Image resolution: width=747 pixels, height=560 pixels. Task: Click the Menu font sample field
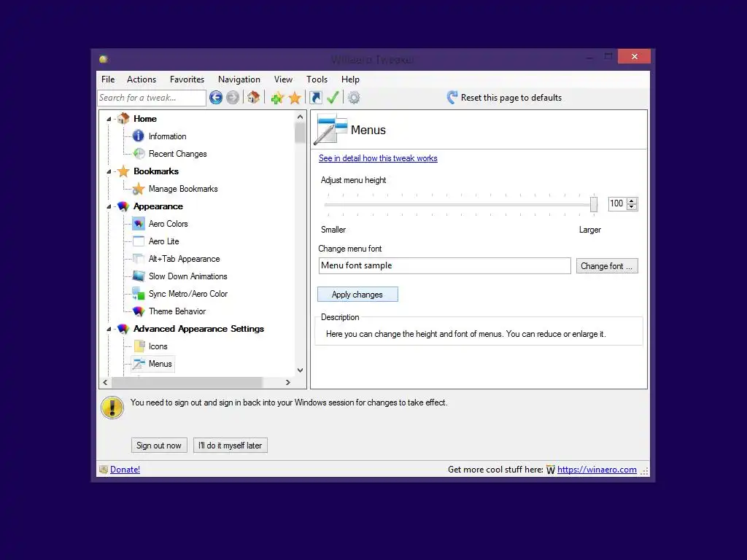click(x=444, y=265)
